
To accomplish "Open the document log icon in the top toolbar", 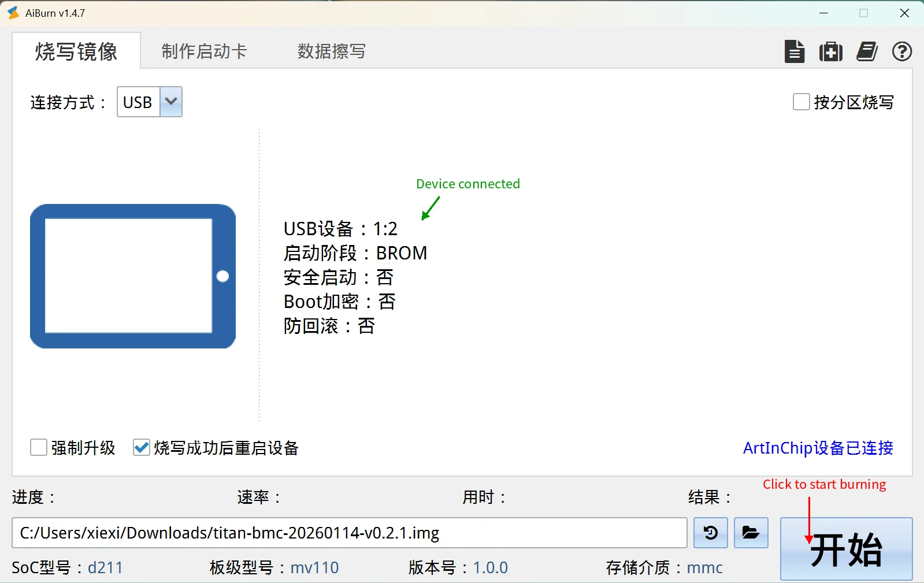I will click(795, 51).
